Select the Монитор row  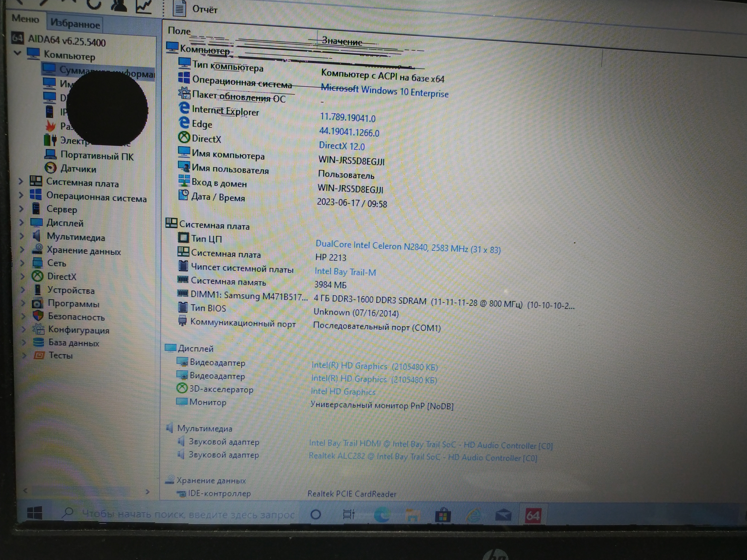click(314, 404)
